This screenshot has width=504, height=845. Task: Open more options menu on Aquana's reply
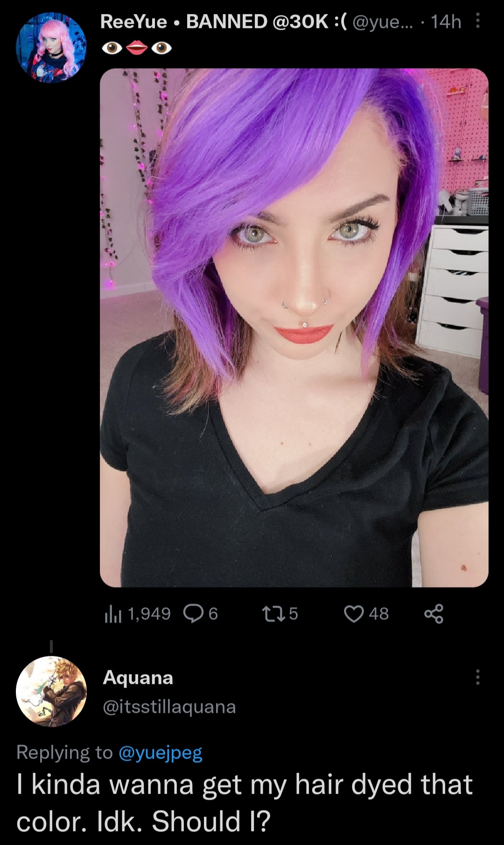[x=477, y=677]
